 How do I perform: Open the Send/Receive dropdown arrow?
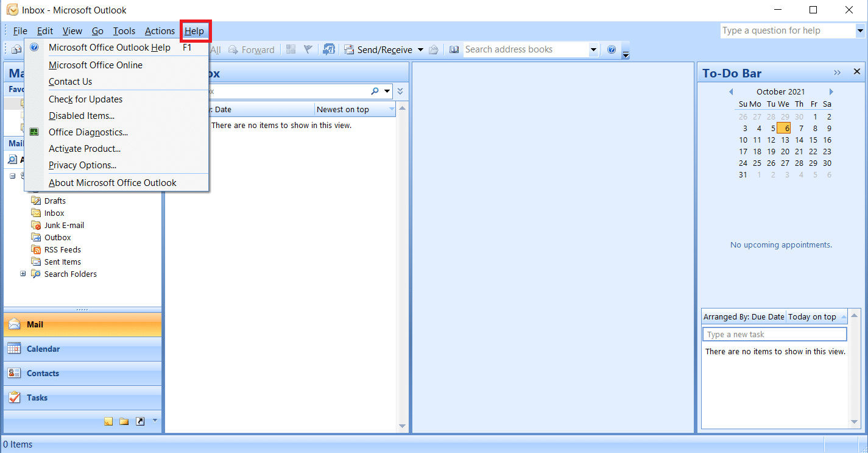[420, 50]
